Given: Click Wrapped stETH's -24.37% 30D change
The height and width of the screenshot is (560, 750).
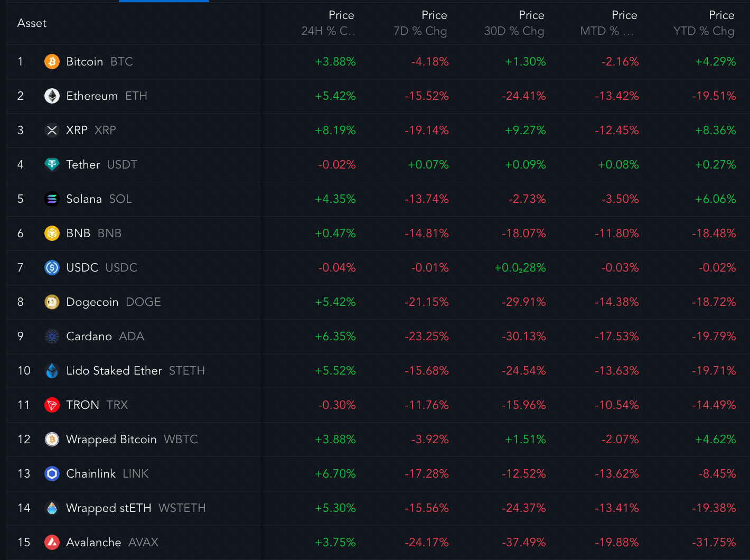Looking at the screenshot, I should (524, 508).
